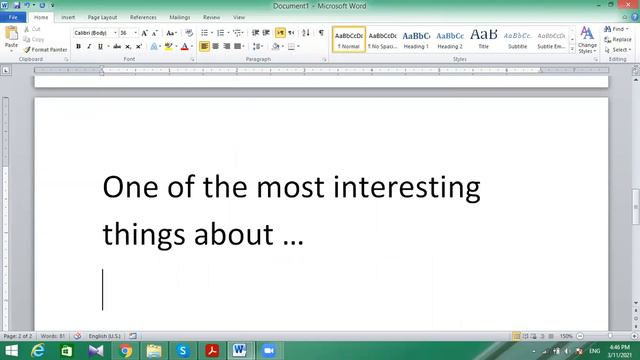
Task: Open the Change Styles menu
Action: click(587, 40)
